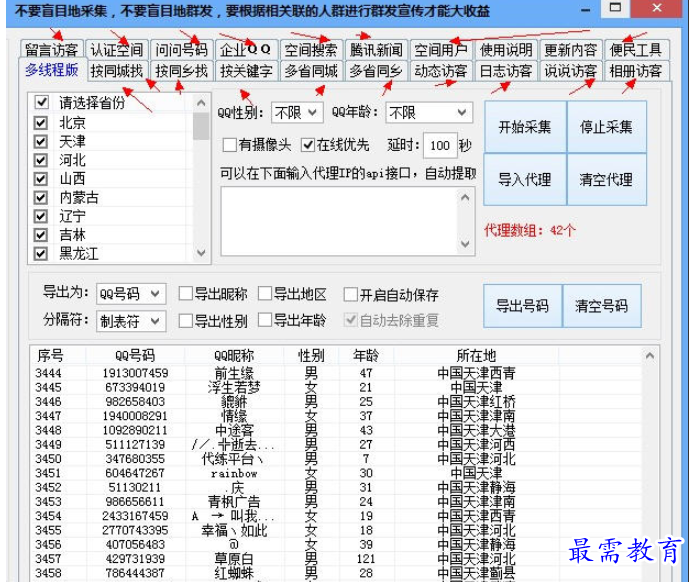The image size is (690, 582).
Task: Select row 3444 QQ number 1913007459
Action: click(136, 373)
